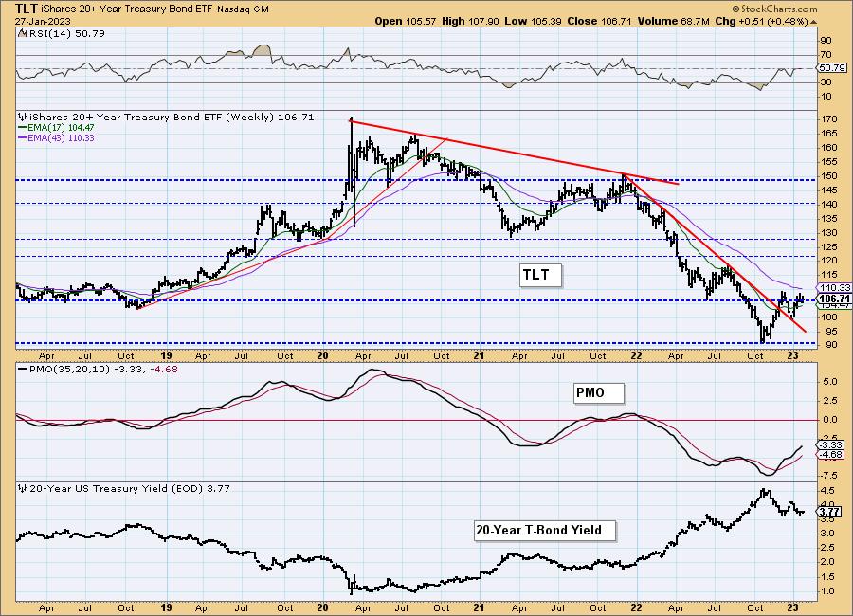
Task: Click the 1.0 level on the yield scale
Action: (827, 591)
